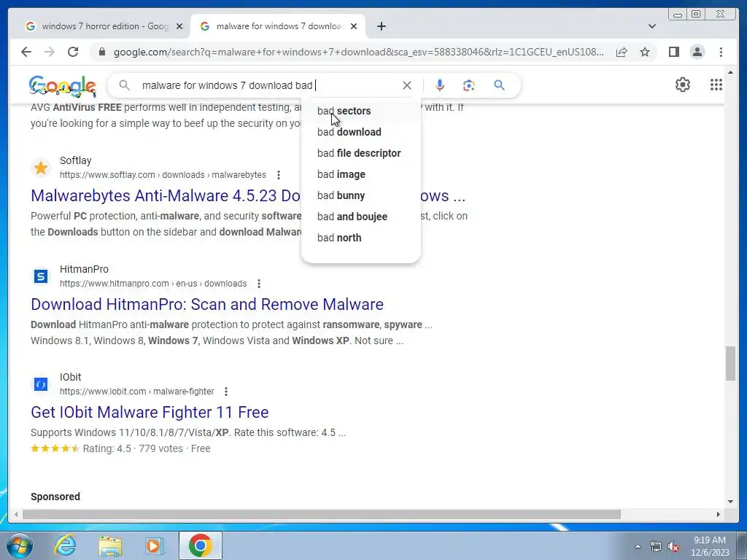The image size is (747, 560).
Task: Click the Google logo
Action: 63,86
